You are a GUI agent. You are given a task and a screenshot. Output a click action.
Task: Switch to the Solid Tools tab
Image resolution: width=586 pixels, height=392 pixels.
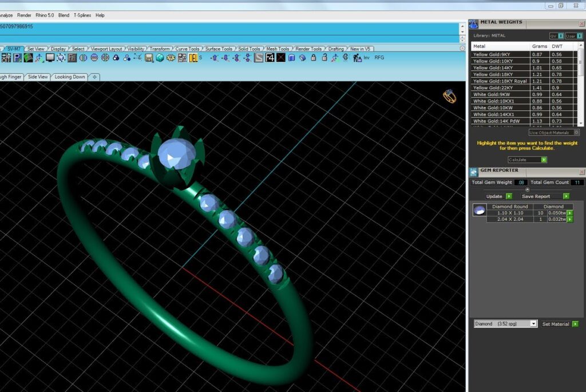click(x=249, y=49)
